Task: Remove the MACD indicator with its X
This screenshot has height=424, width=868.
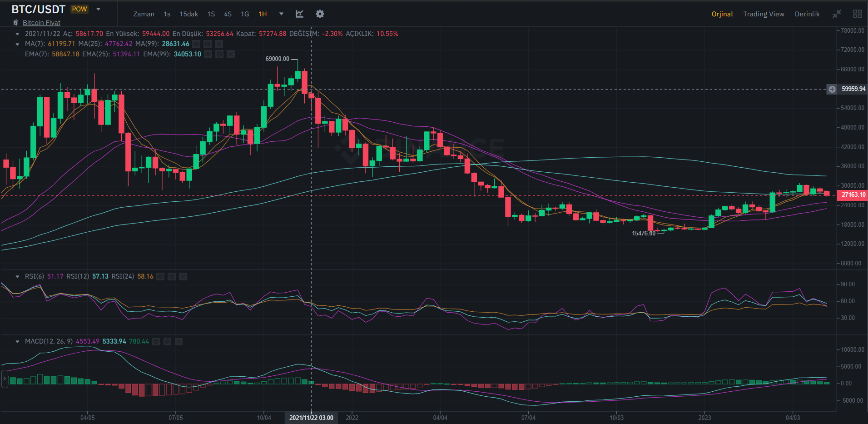Action: (179, 341)
